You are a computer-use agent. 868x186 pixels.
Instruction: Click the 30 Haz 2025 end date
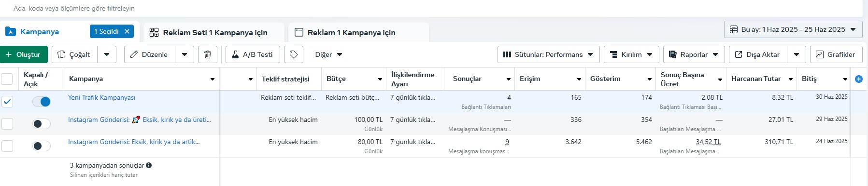(832, 97)
